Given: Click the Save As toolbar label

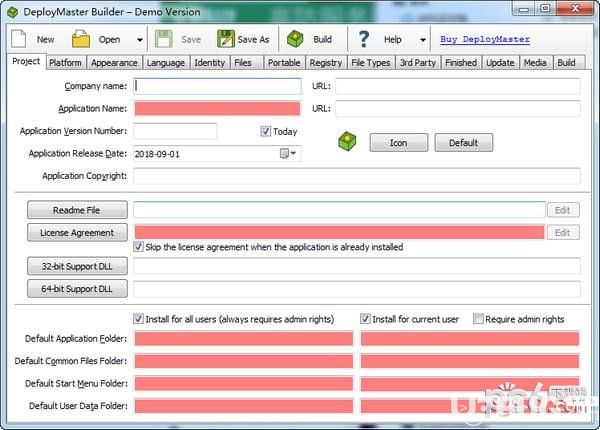Looking at the screenshot, I should point(253,39).
